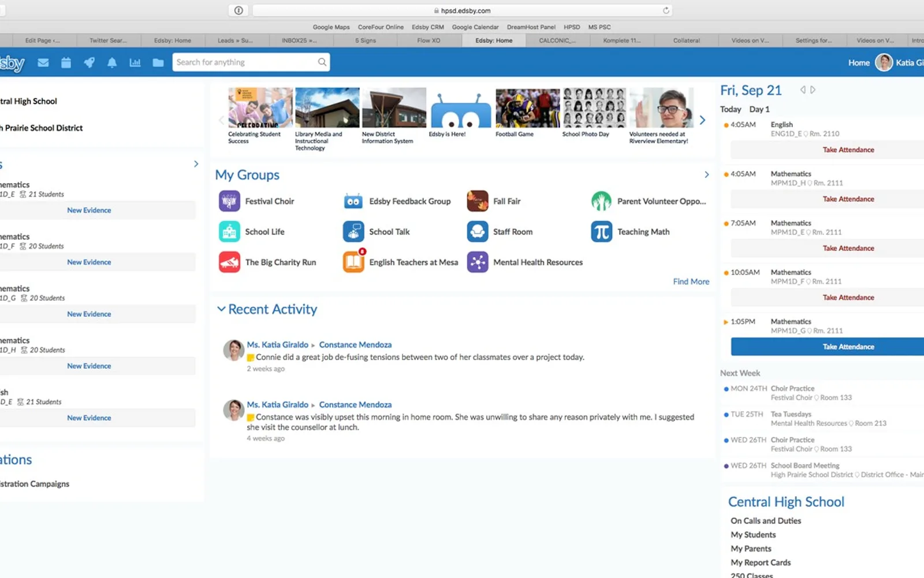This screenshot has width=924, height=578.
Task: Open the Edsby Feedback Group icon
Action: [353, 201]
